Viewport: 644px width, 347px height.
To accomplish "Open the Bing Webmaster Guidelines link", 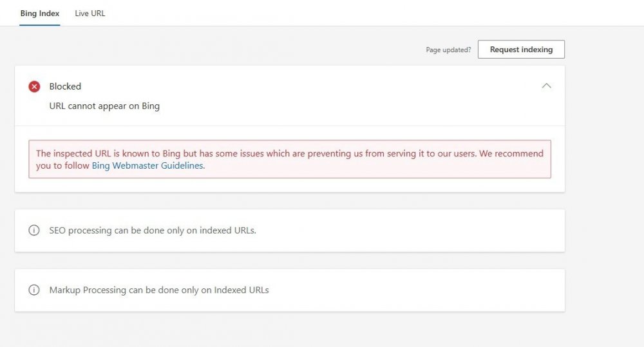I will click(147, 165).
